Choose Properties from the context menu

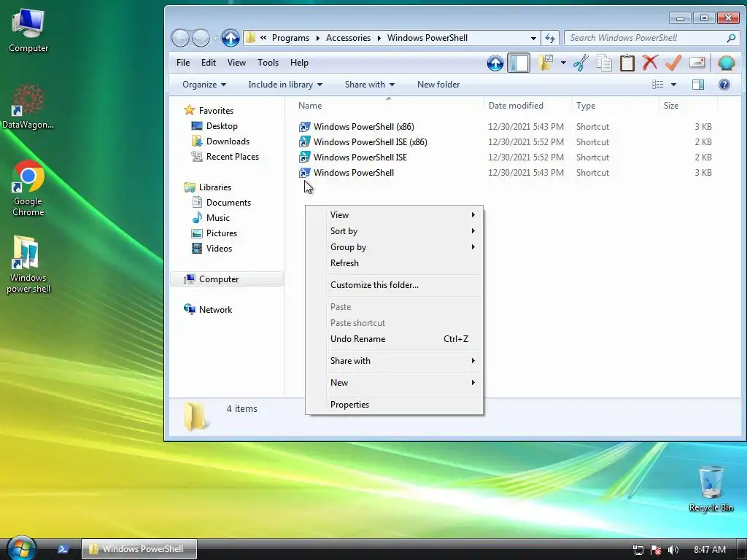click(x=395, y=404)
